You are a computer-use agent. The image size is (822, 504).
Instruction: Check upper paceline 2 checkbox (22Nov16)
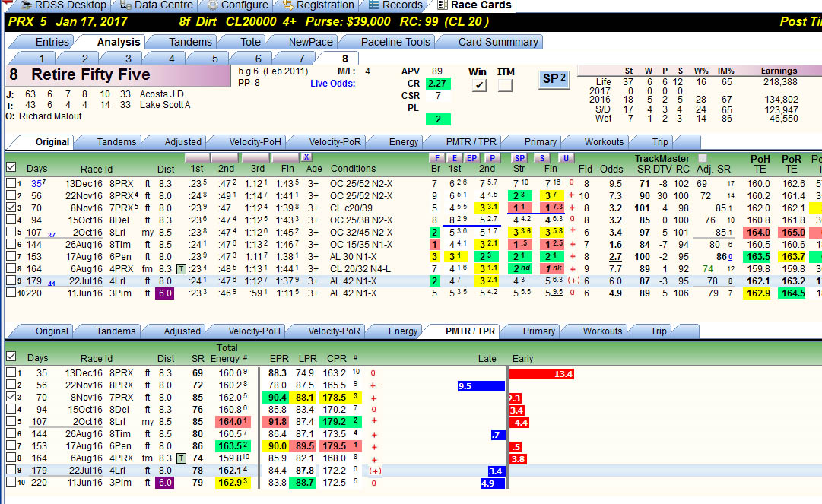[11, 195]
